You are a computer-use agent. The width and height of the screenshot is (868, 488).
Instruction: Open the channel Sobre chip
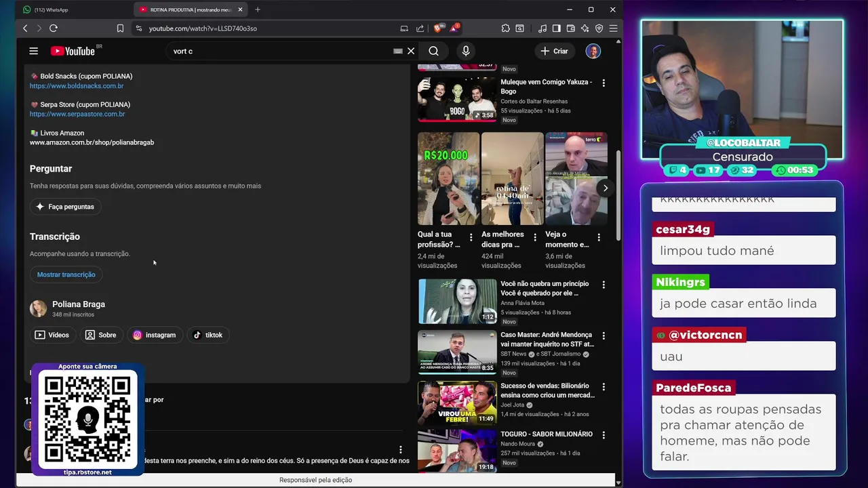[x=100, y=335]
